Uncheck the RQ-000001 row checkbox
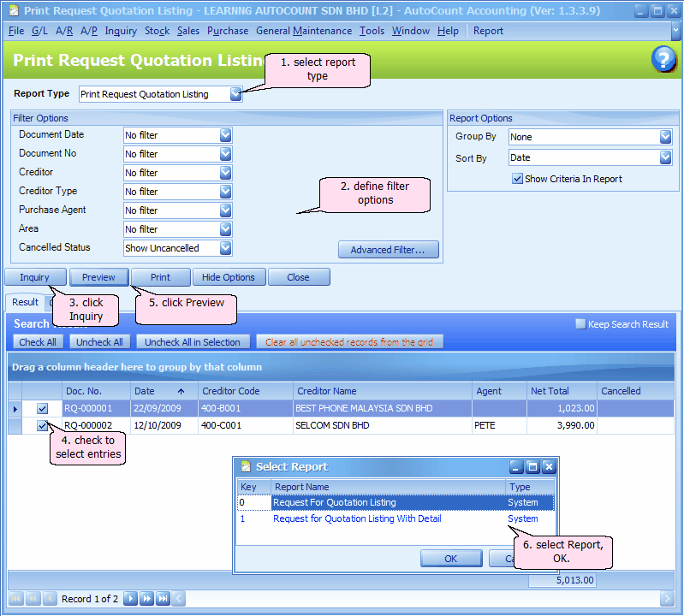684x616 pixels. click(x=42, y=409)
